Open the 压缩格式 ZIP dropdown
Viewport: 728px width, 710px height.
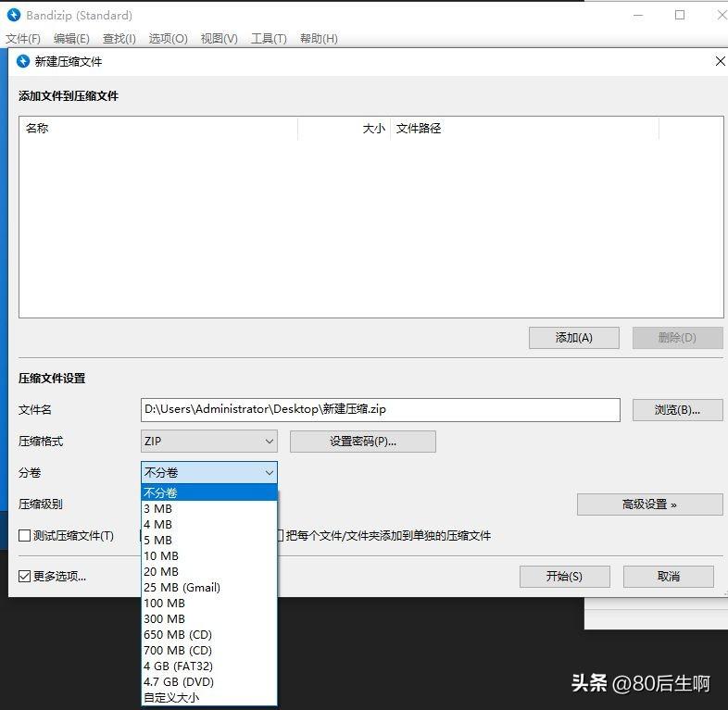click(x=209, y=441)
